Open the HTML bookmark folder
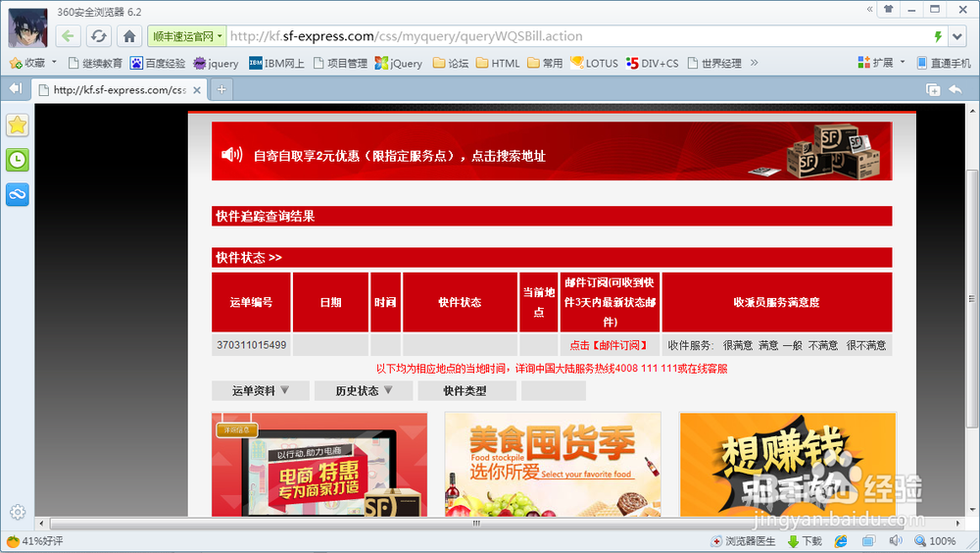The image size is (980, 553). [498, 63]
